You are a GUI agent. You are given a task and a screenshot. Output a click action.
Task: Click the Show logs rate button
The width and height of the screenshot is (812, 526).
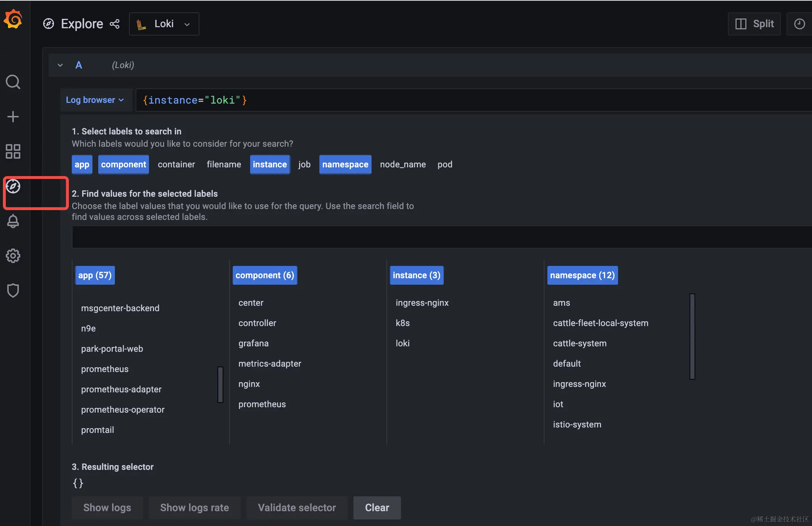195,508
